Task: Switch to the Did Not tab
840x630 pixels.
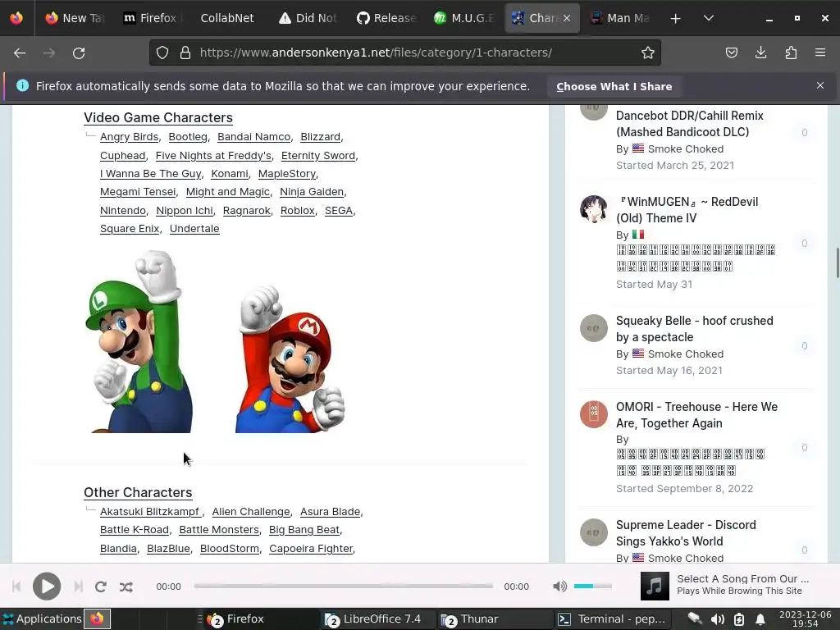Action: (308, 18)
